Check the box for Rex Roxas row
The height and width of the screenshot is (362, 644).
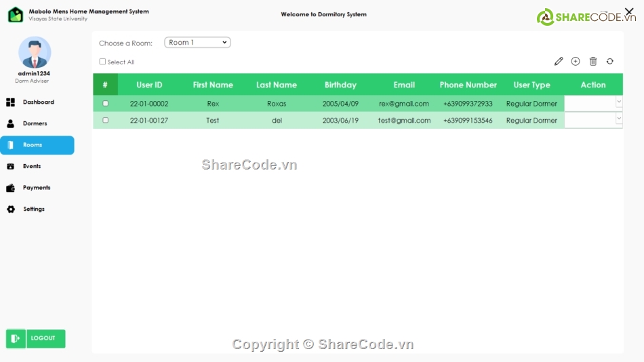click(105, 104)
